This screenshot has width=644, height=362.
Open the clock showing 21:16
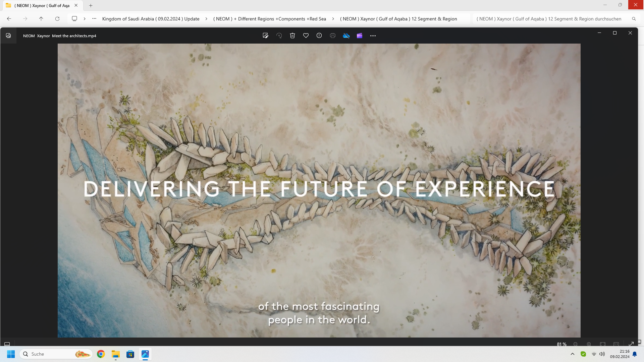[620, 354]
